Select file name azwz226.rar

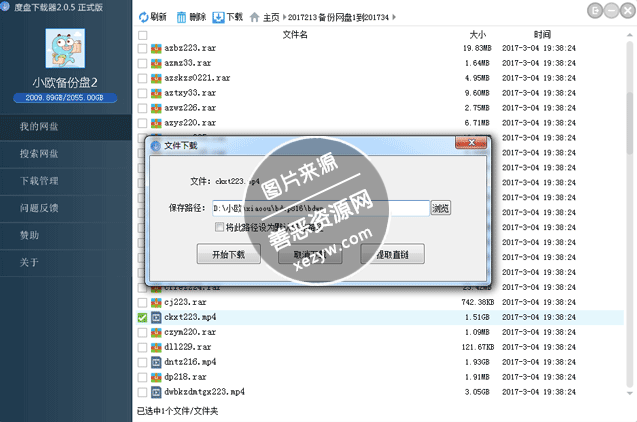(x=190, y=108)
